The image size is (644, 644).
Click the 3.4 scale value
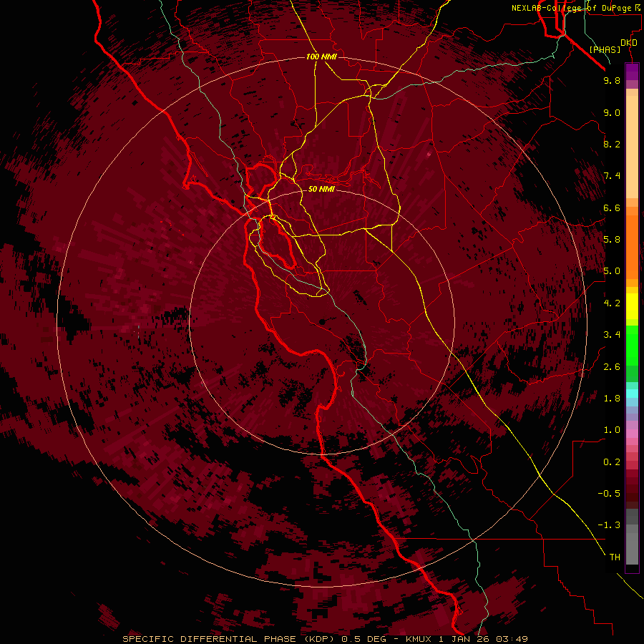(612, 335)
